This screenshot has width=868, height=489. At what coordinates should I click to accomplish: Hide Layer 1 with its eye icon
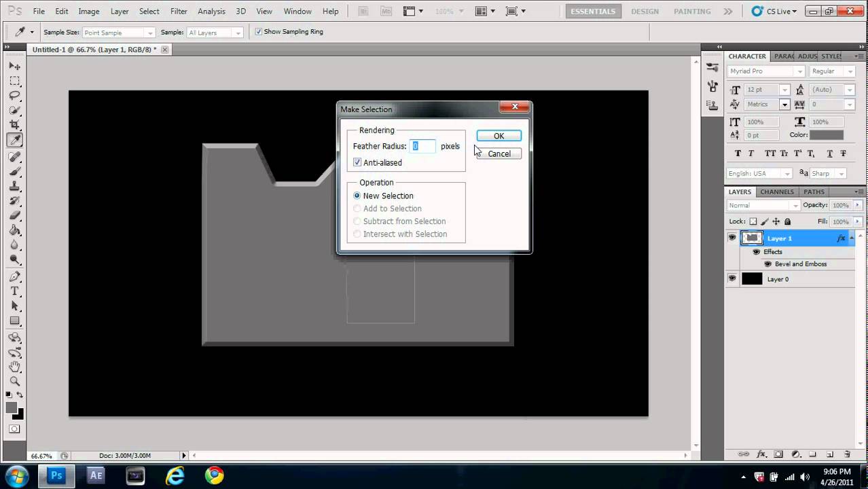click(x=732, y=238)
